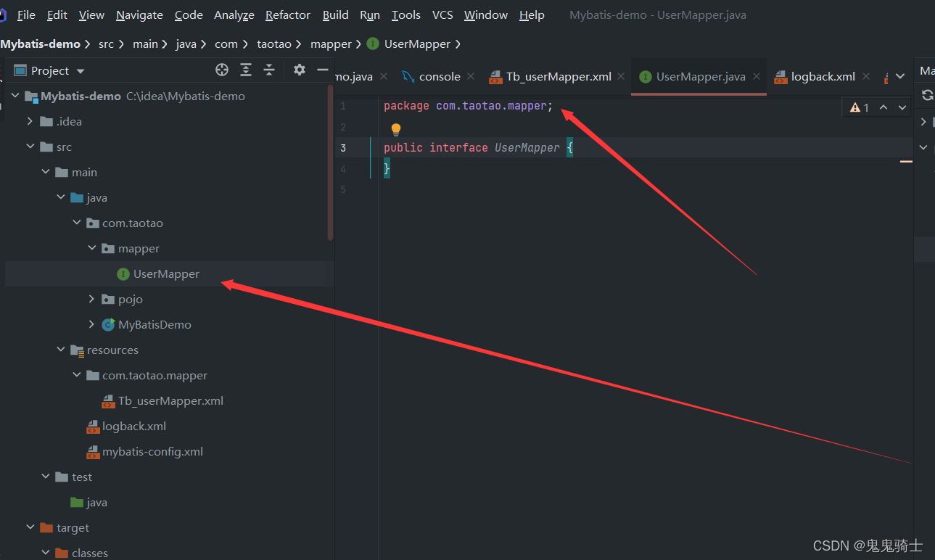Select mybatis-config.xml in Project tree
The image size is (935, 560).
point(152,451)
